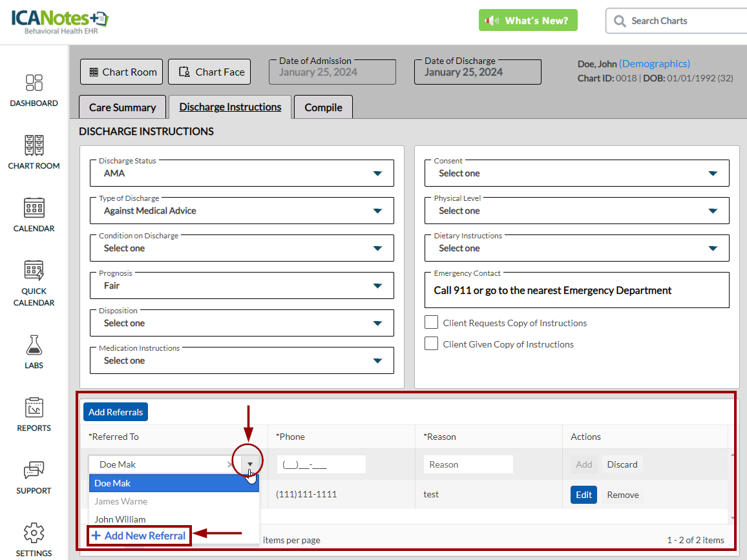The width and height of the screenshot is (747, 560).
Task: Select John William from referral list
Action: coord(120,519)
